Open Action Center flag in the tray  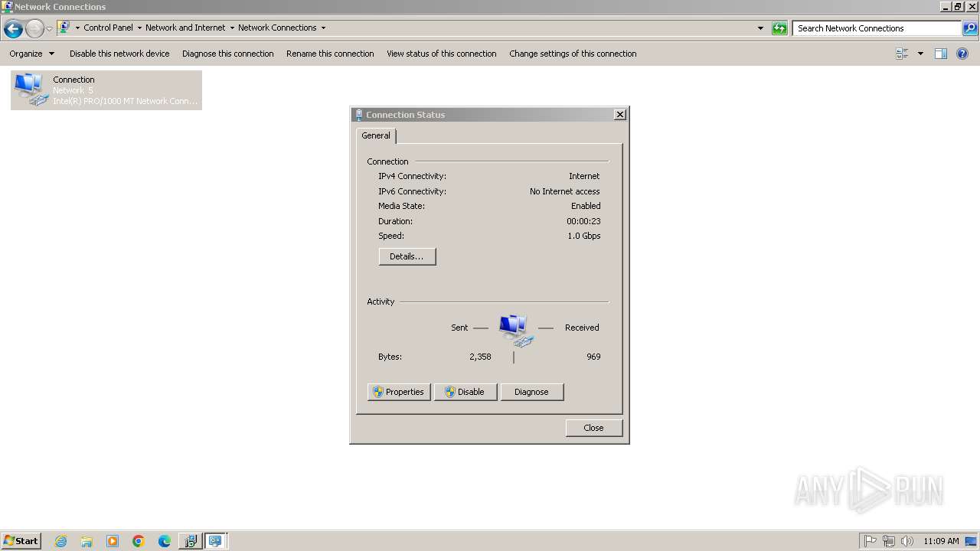tap(871, 541)
